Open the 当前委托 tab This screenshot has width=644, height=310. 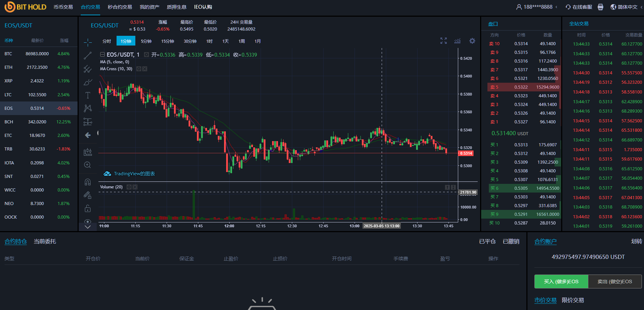[x=45, y=242]
